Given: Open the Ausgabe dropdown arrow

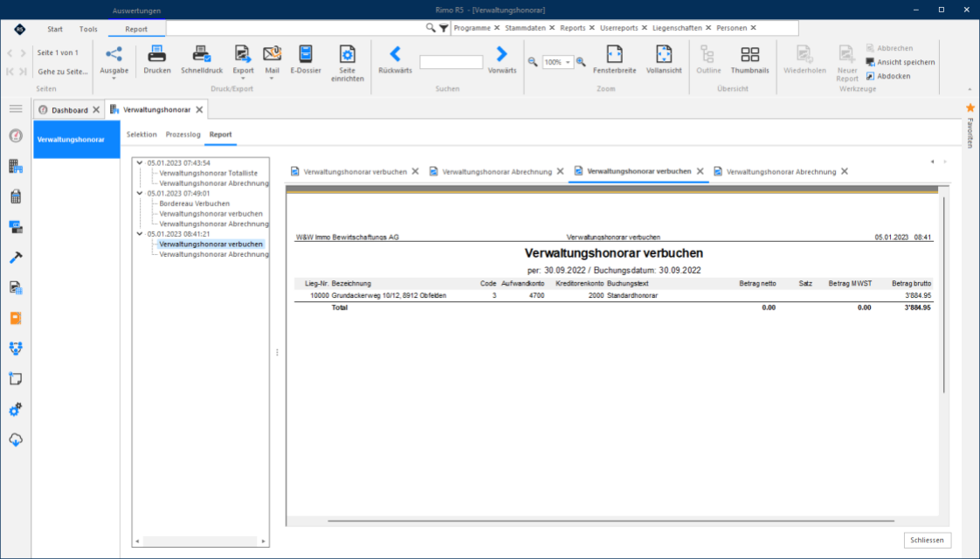Looking at the screenshot, I should point(114,79).
